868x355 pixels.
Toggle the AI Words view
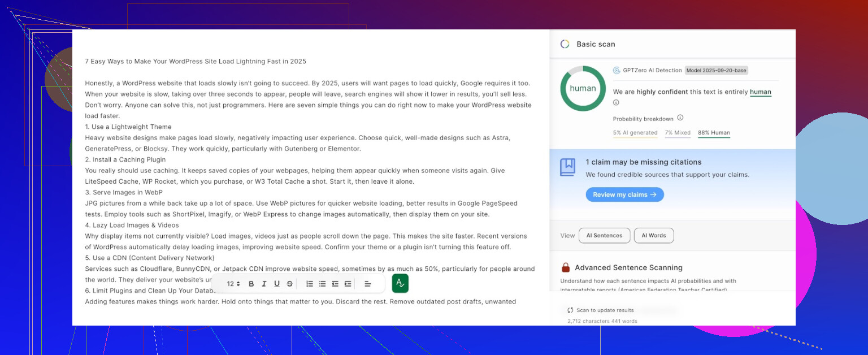[653, 236]
